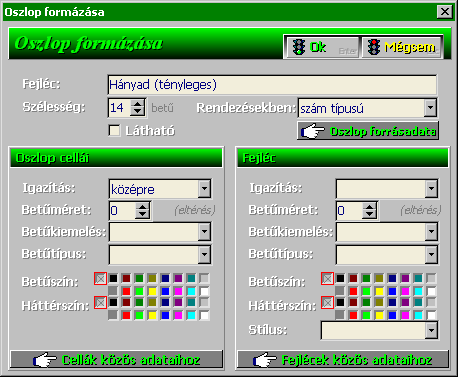458x377 pixels.
Task: Pick cyan as column cells background color
Action: (x=191, y=315)
